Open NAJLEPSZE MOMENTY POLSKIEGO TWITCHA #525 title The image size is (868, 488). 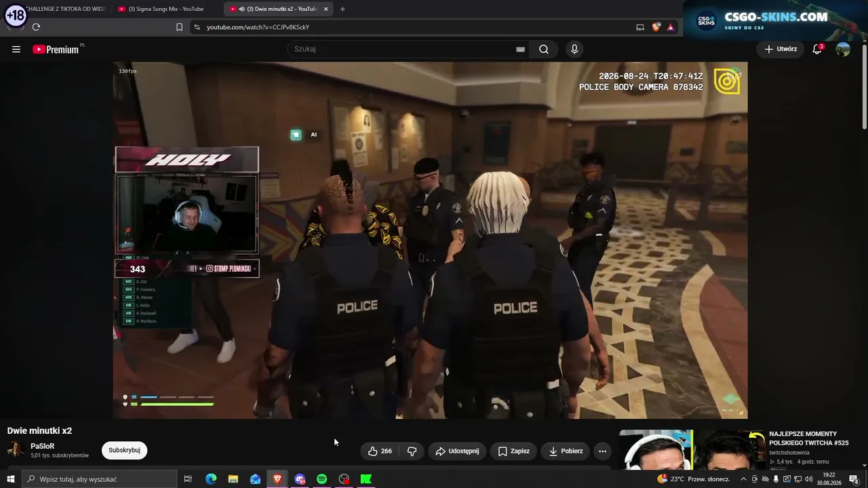point(809,439)
